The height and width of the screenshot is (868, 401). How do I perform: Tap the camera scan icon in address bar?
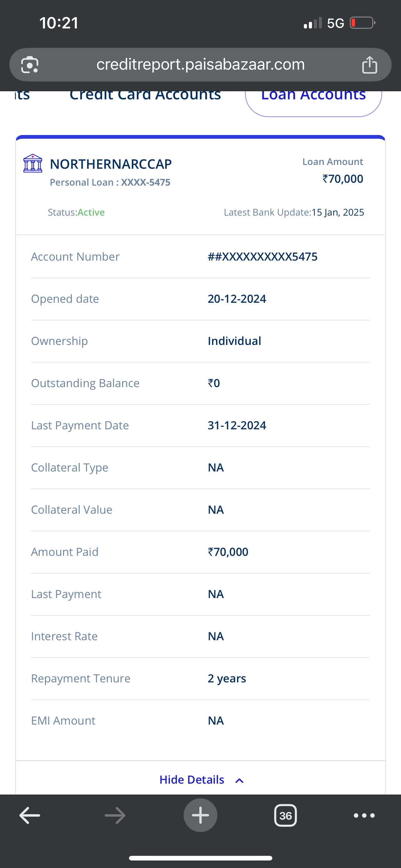pos(30,65)
